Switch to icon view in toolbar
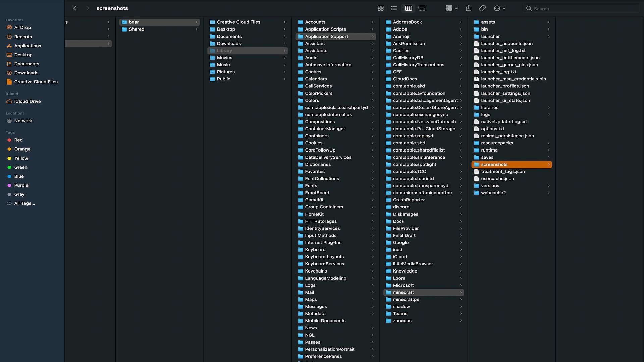The height and width of the screenshot is (362, 644). [381, 8]
